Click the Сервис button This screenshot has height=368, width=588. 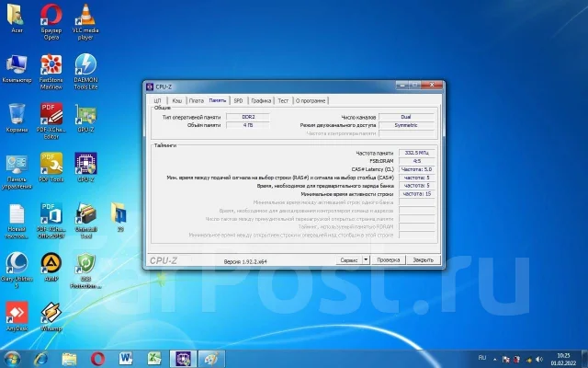coord(349,259)
